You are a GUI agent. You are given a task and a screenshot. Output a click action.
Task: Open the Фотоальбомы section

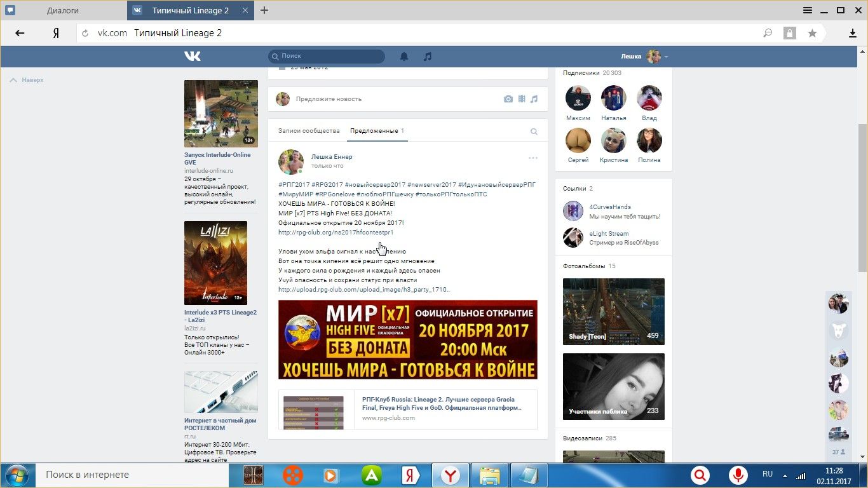[x=589, y=266]
